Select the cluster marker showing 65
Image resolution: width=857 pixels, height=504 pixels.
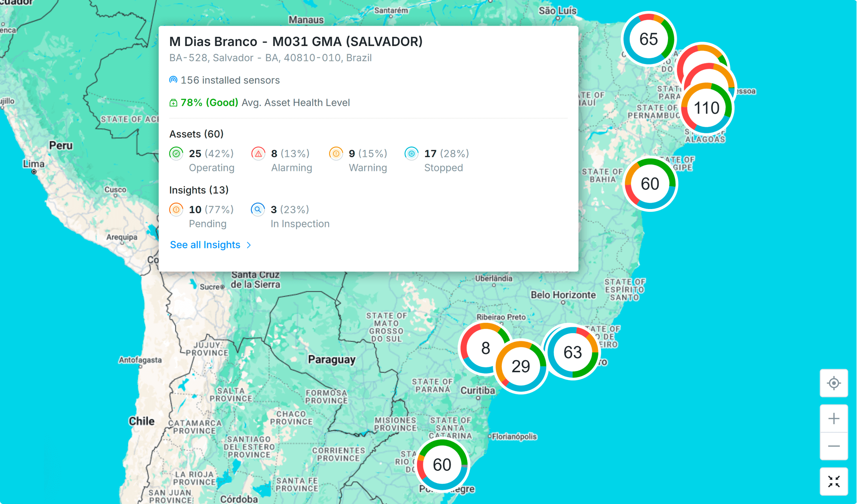tap(648, 39)
